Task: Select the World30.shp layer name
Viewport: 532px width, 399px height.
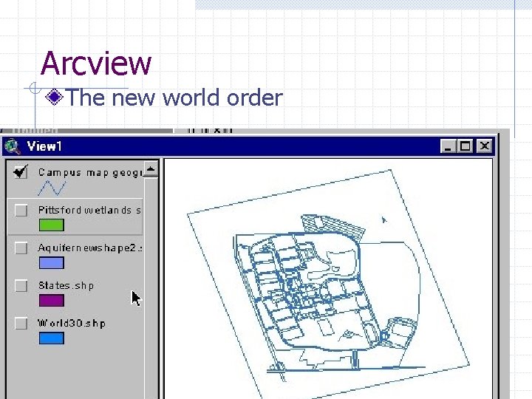Action: (x=72, y=323)
